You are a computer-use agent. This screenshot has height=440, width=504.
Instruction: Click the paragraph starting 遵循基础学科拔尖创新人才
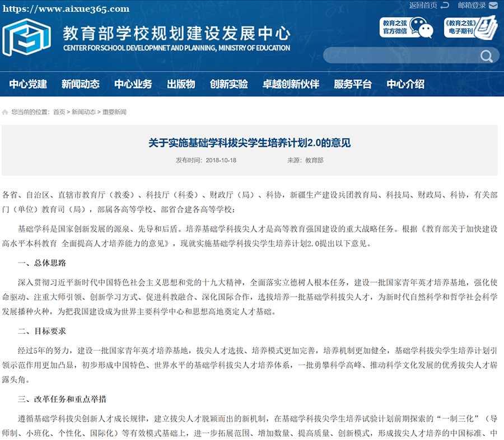(x=250, y=426)
